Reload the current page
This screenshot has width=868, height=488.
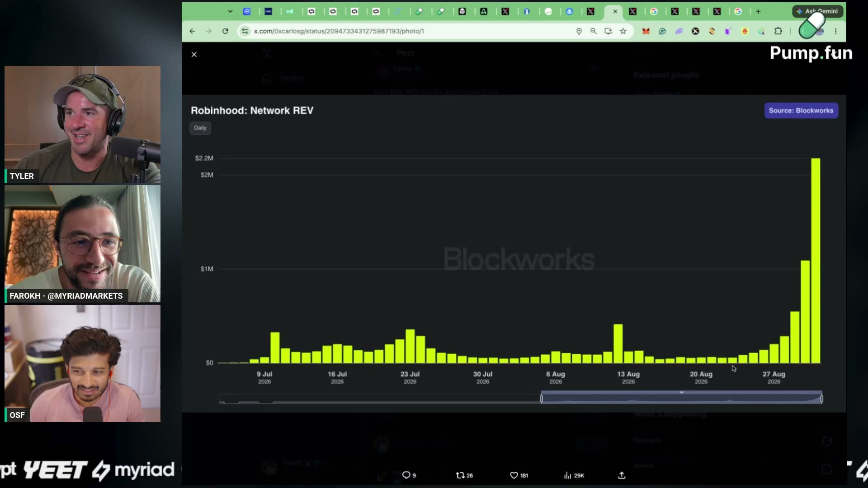pyautogui.click(x=225, y=31)
